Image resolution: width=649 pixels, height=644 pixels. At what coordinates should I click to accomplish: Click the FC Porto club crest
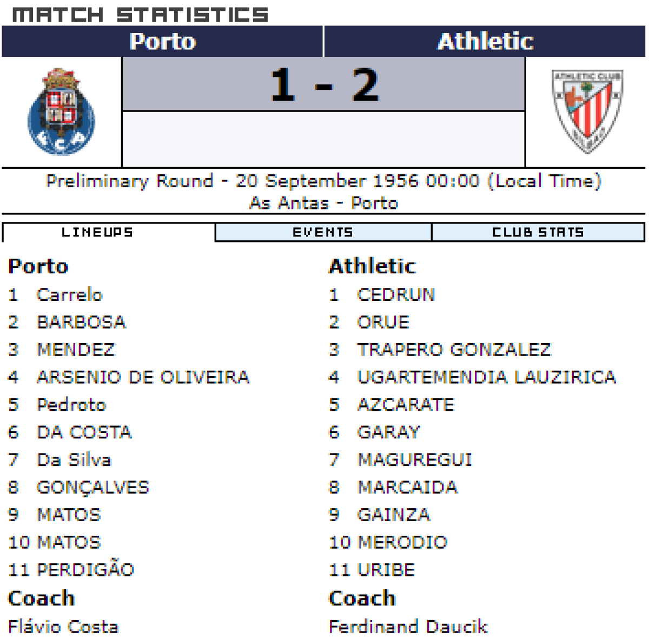click(61, 112)
